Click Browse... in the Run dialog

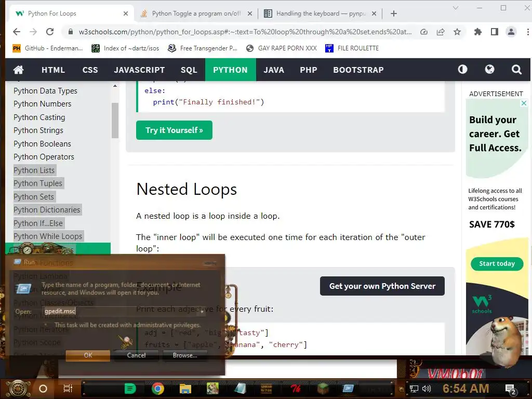(x=185, y=355)
